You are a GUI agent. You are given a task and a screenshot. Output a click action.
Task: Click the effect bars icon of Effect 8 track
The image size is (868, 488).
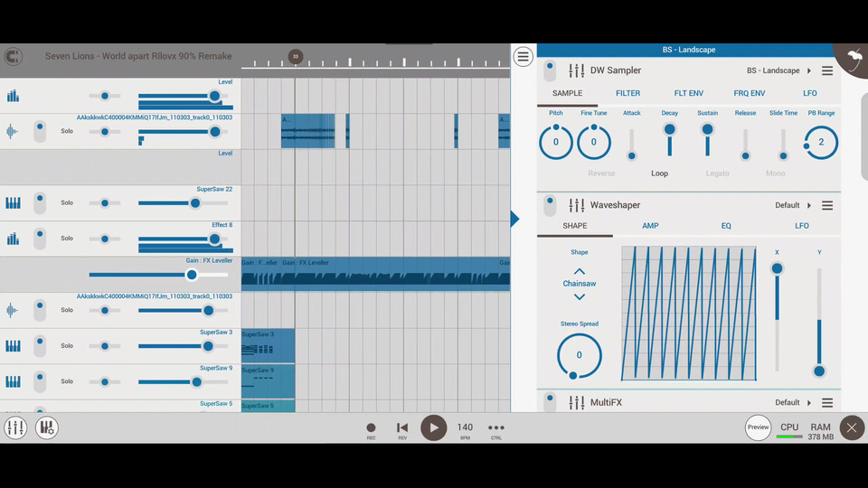click(13, 239)
